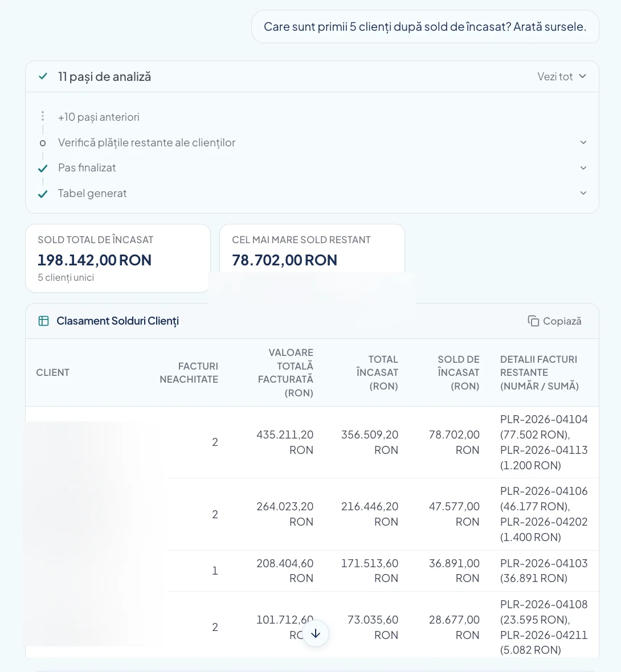The width and height of the screenshot is (621, 672).
Task: Open the Cel mai mare sold restant card
Action: tap(312, 248)
